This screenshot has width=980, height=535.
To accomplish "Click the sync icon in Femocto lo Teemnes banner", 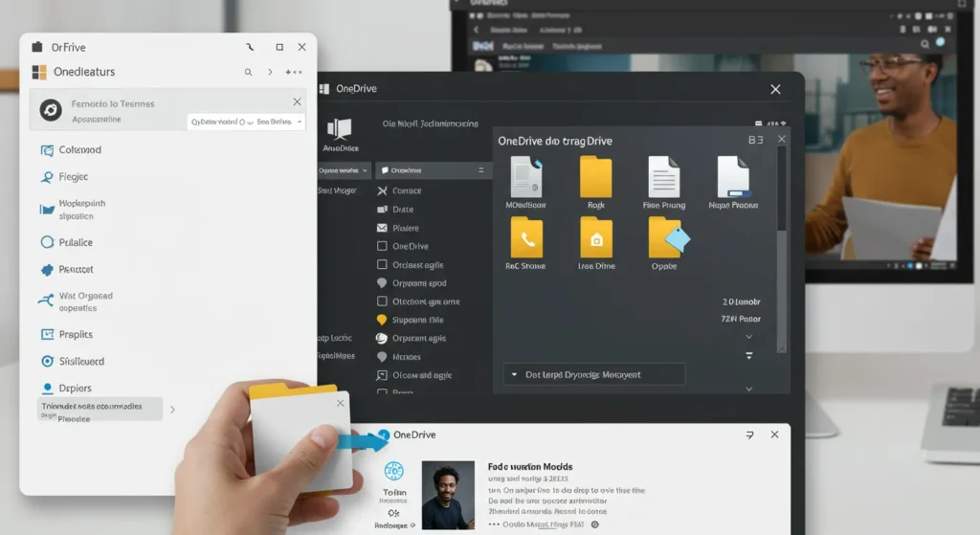I will coord(51,111).
